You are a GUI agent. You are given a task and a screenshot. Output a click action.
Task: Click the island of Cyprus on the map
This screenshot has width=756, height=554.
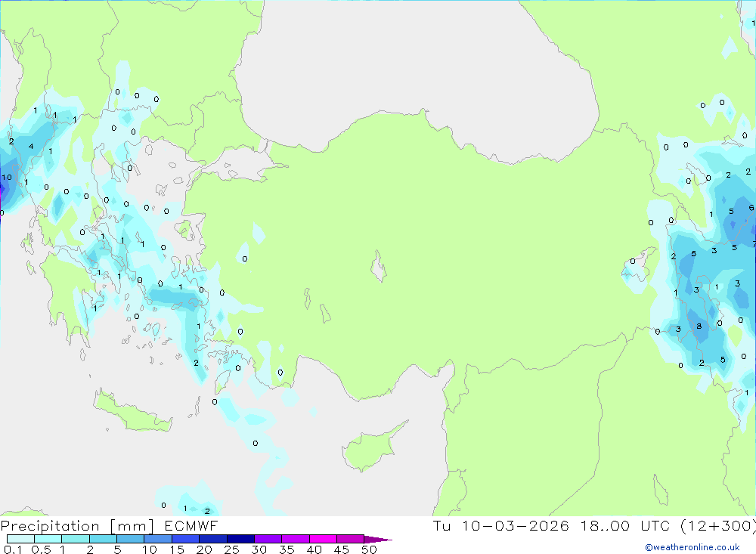click(x=371, y=447)
